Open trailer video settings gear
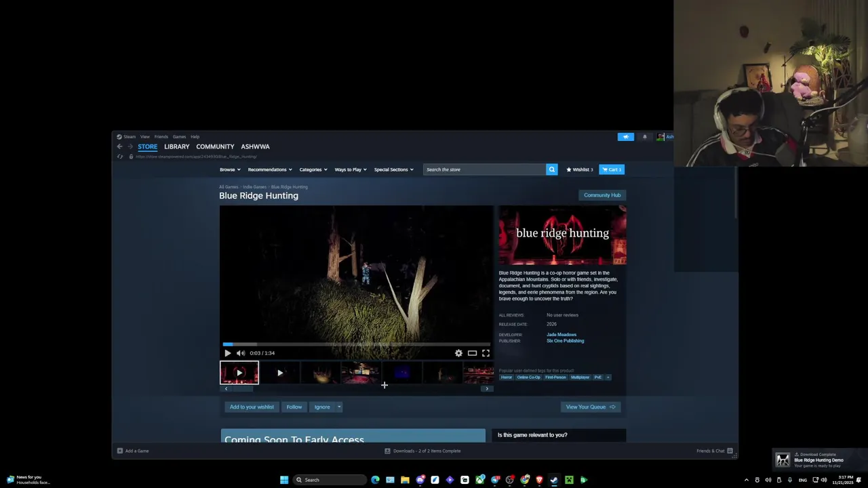The width and height of the screenshot is (868, 488). click(x=458, y=353)
